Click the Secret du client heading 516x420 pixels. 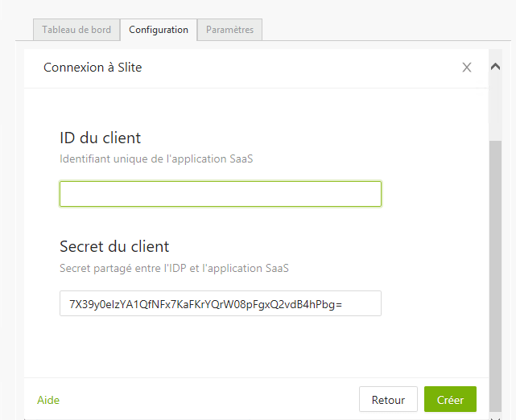(x=114, y=247)
